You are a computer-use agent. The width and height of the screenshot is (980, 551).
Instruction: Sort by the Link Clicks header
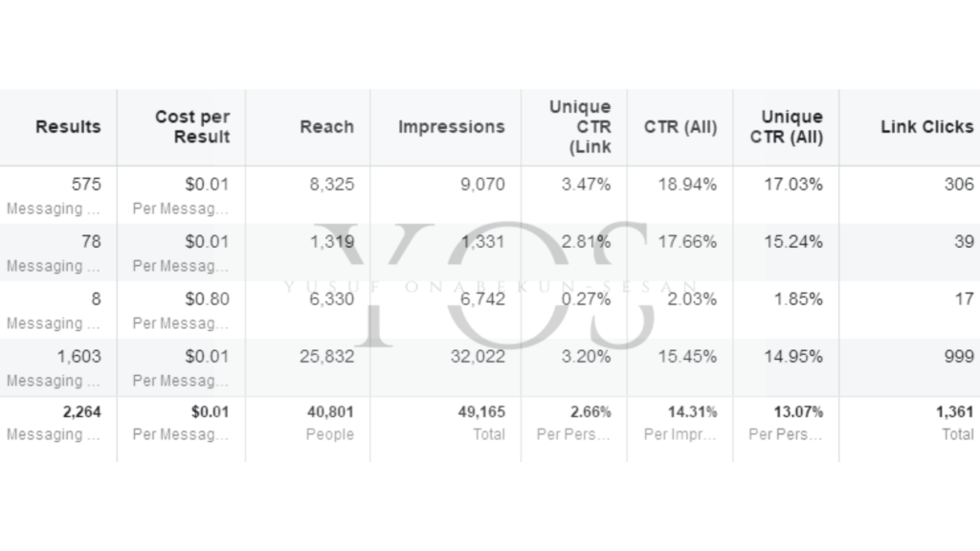click(x=926, y=127)
